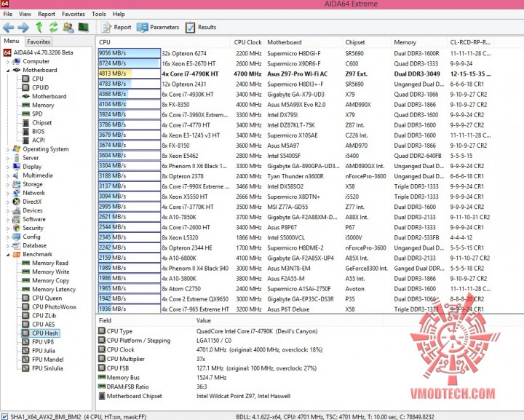Expand the Multimedia node

8,175
